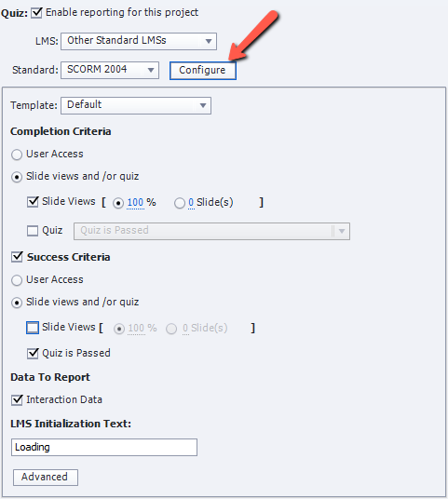
Task: Expand the Template Default dropdown
Action: pyautogui.click(x=136, y=105)
